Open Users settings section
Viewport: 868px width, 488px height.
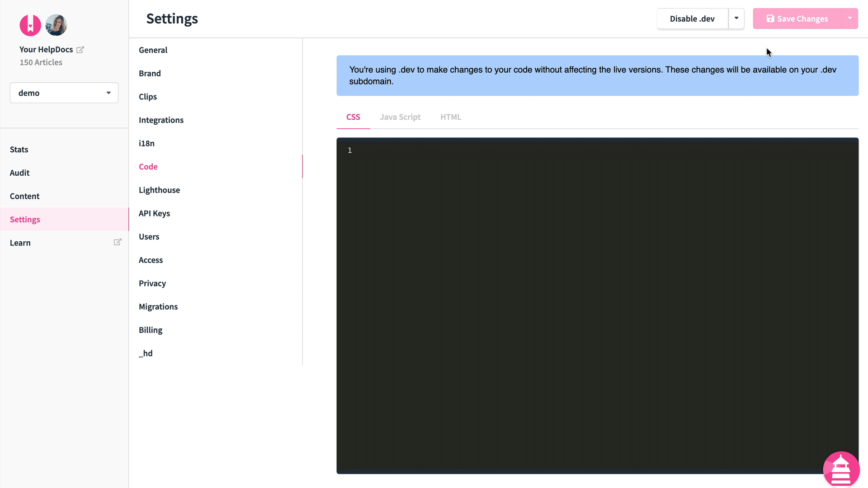(x=149, y=237)
